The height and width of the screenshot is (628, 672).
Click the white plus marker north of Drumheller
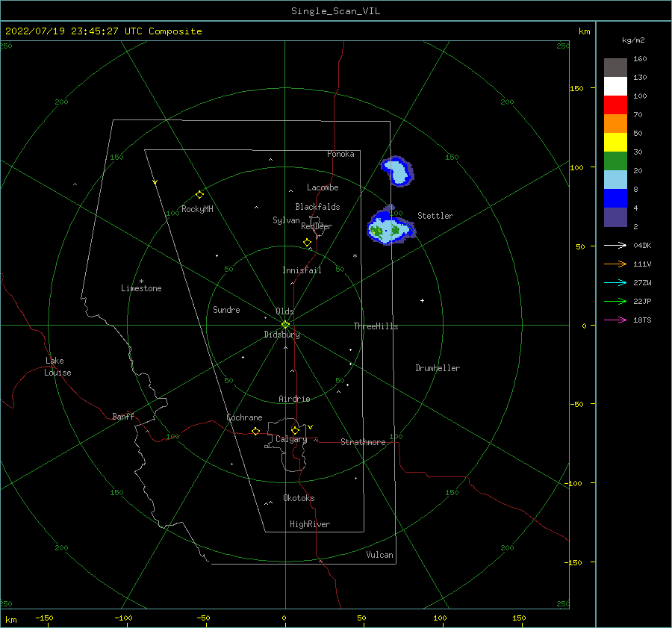tap(422, 300)
